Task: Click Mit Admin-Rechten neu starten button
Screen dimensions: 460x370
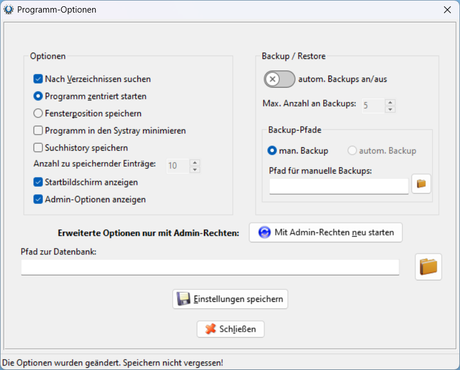Action: coord(326,232)
